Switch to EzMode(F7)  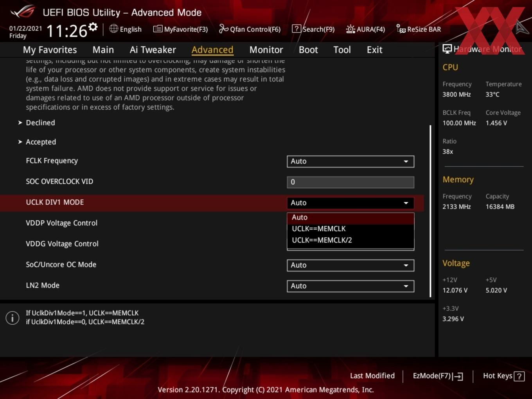[x=438, y=376]
